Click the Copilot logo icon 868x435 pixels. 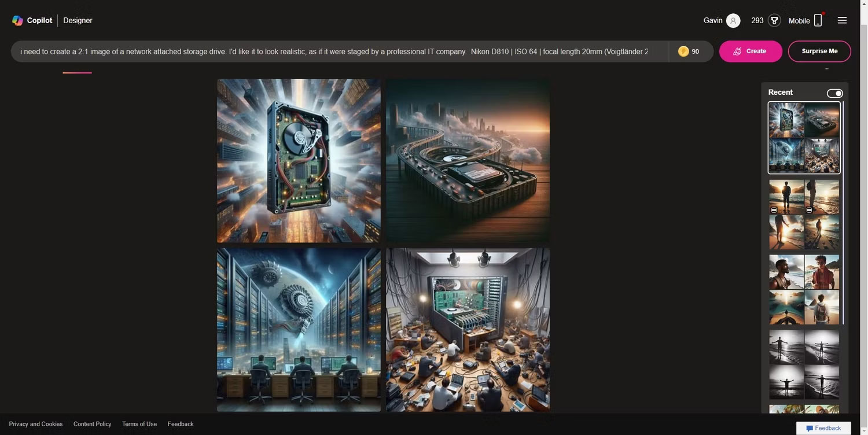click(17, 20)
